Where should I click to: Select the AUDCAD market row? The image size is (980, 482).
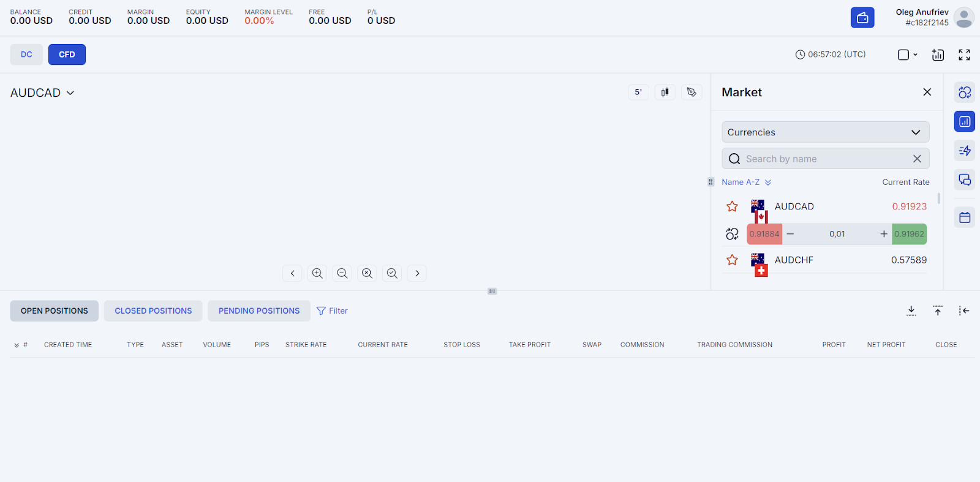pyautogui.click(x=825, y=207)
